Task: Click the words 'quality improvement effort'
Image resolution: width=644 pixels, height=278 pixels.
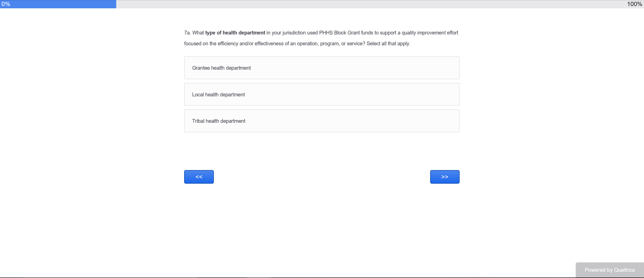Action: pos(430,33)
